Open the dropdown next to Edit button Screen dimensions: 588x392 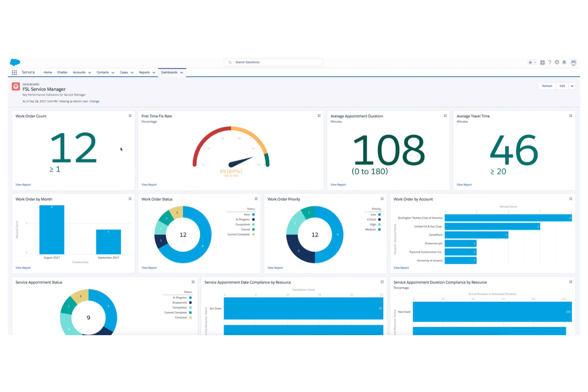(x=572, y=86)
